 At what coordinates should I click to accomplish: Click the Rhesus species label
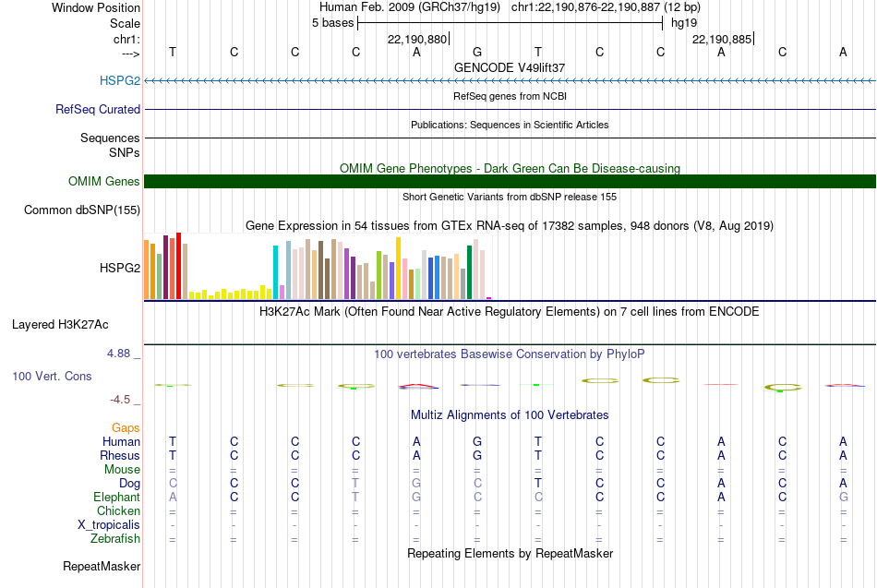click(120, 455)
